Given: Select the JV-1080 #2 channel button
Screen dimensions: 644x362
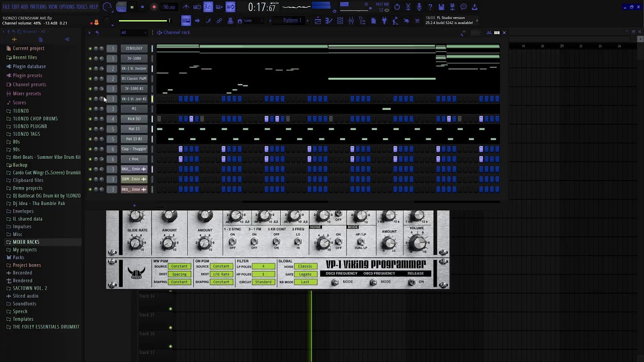Looking at the screenshot, I should pos(134,88).
